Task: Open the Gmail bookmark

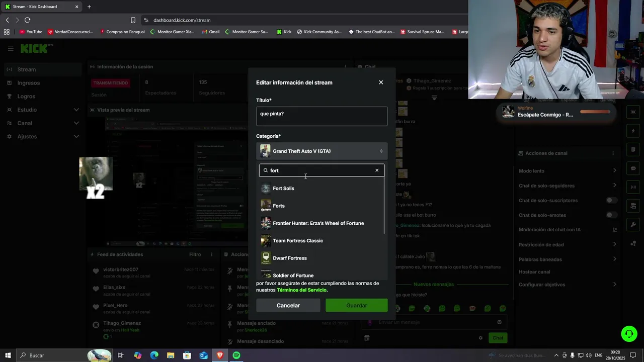Action: pyautogui.click(x=211, y=32)
